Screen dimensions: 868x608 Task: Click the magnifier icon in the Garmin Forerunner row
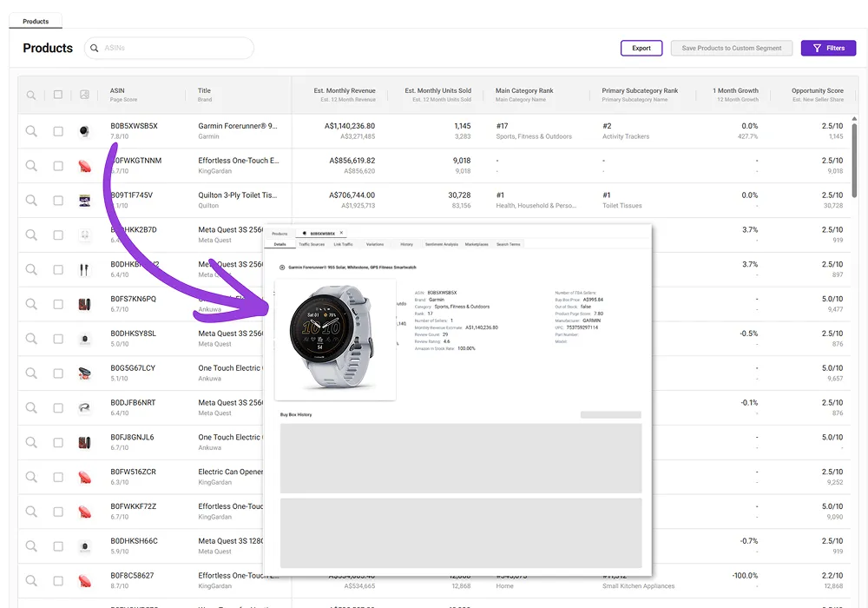click(x=31, y=131)
